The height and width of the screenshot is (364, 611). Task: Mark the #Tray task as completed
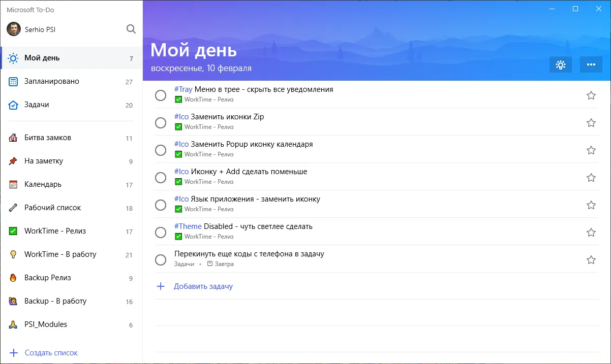tap(161, 95)
